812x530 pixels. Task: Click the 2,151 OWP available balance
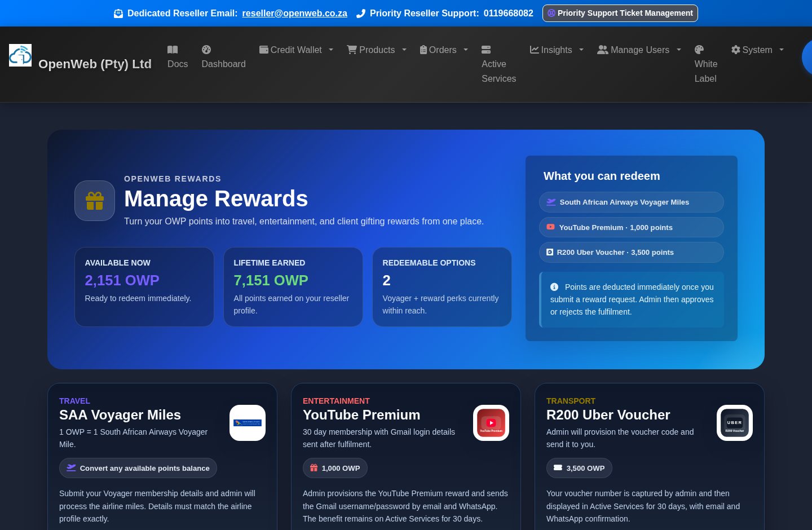point(122,280)
